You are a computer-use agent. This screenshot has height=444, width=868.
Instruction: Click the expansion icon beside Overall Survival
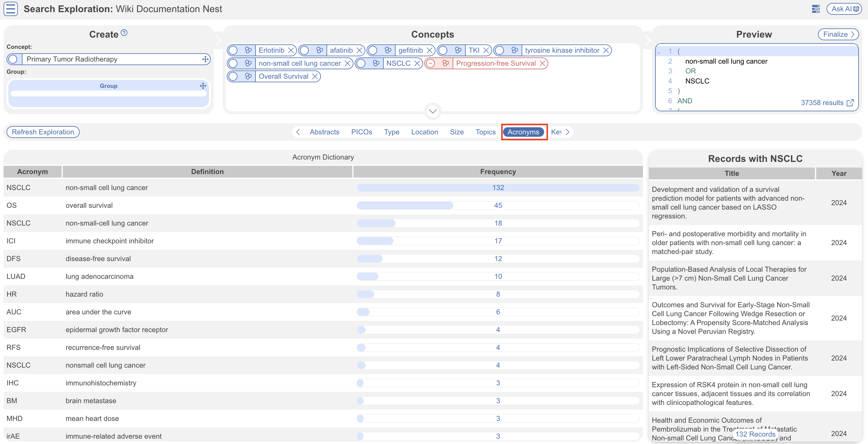(x=248, y=76)
